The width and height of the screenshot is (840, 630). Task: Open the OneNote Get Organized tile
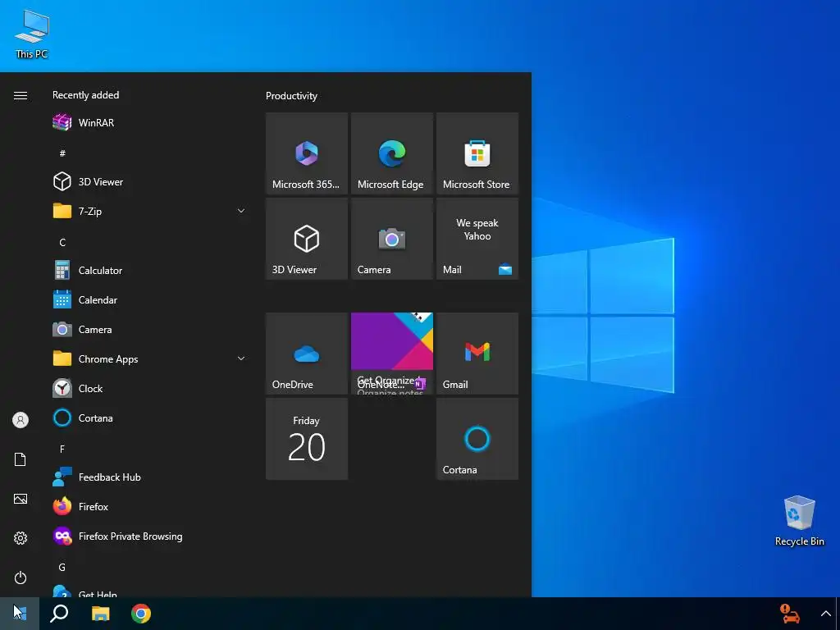392,354
